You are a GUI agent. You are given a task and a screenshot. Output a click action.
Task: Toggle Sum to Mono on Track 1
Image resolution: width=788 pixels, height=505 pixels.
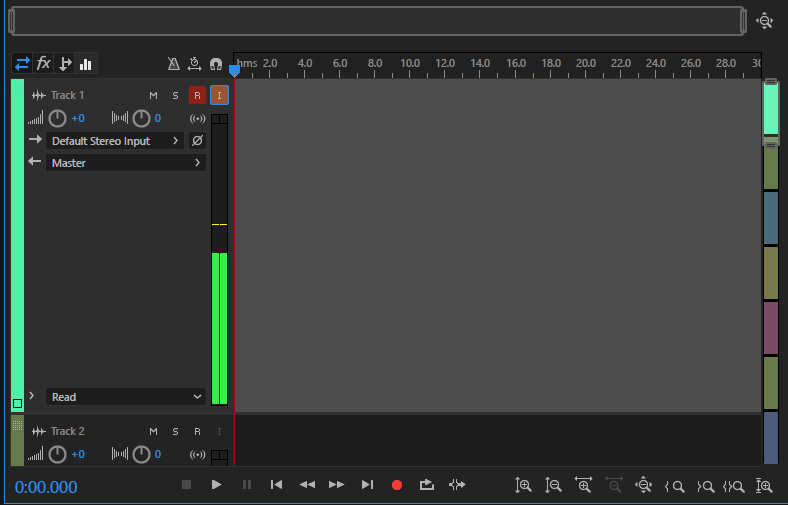click(x=198, y=119)
